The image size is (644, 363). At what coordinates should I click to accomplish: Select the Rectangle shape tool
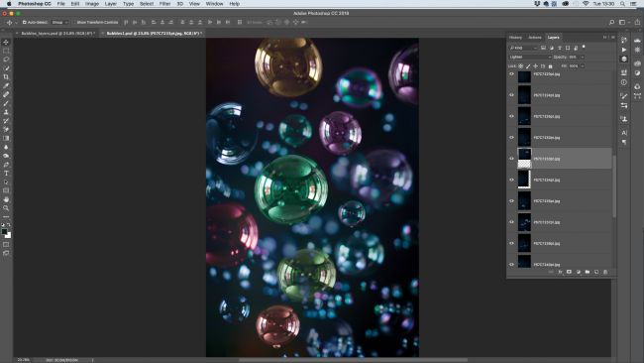6,190
